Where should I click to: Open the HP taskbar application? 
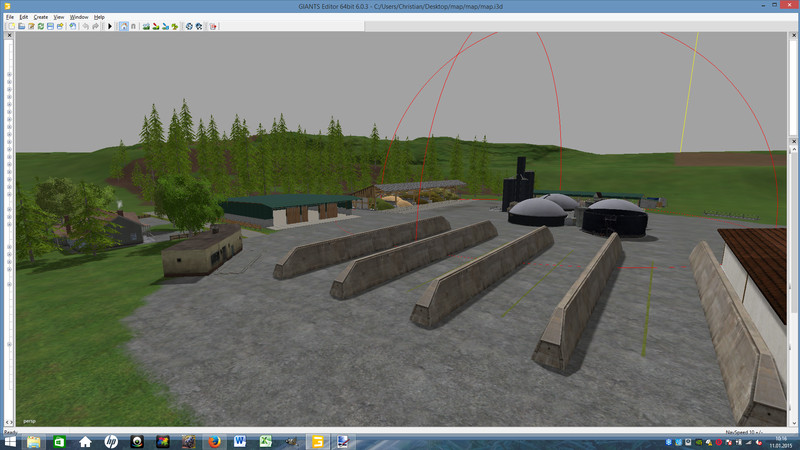coord(111,441)
